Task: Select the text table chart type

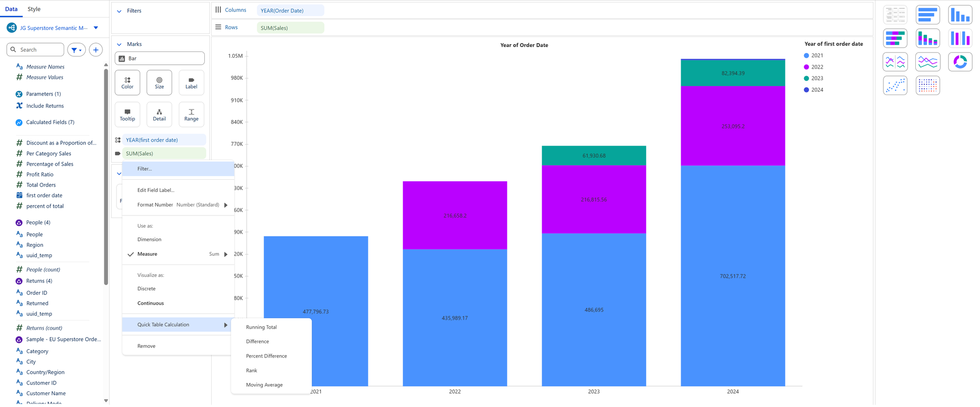Action: tap(895, 15)
